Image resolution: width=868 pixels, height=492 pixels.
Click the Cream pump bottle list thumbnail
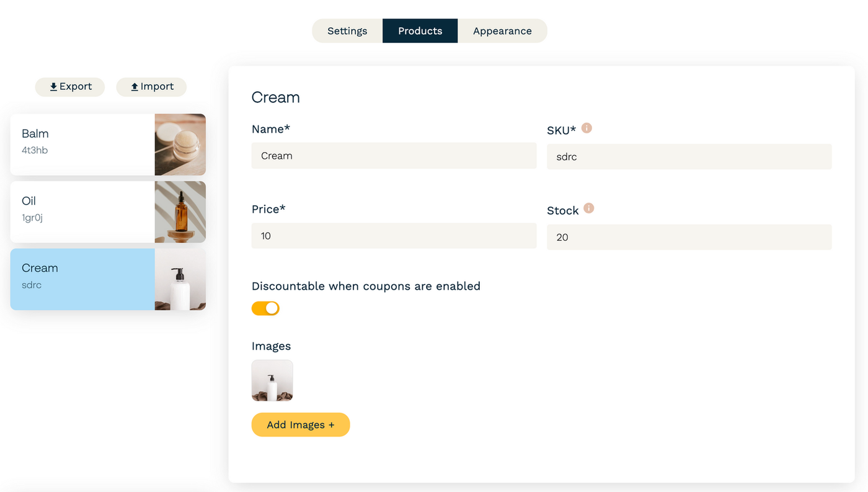(x=180, y=279)
